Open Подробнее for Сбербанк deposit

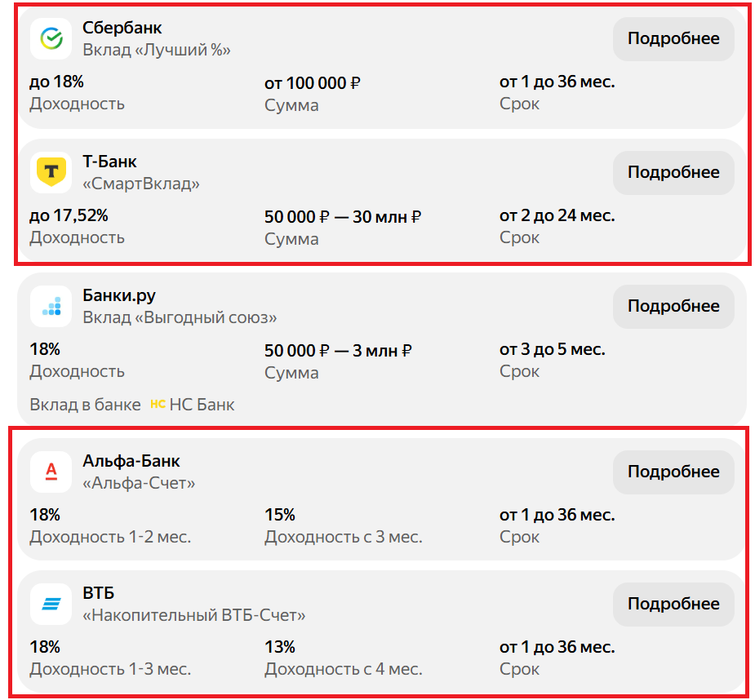point(673,38)
